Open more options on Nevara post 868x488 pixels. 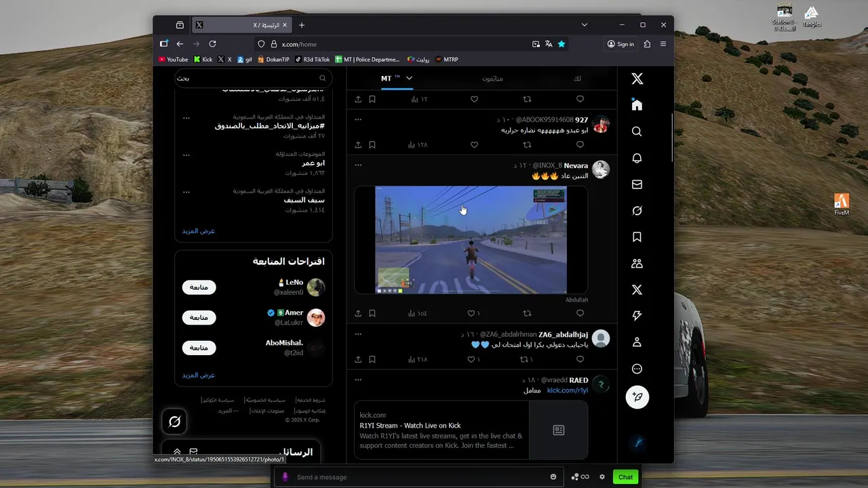point(358,165)
